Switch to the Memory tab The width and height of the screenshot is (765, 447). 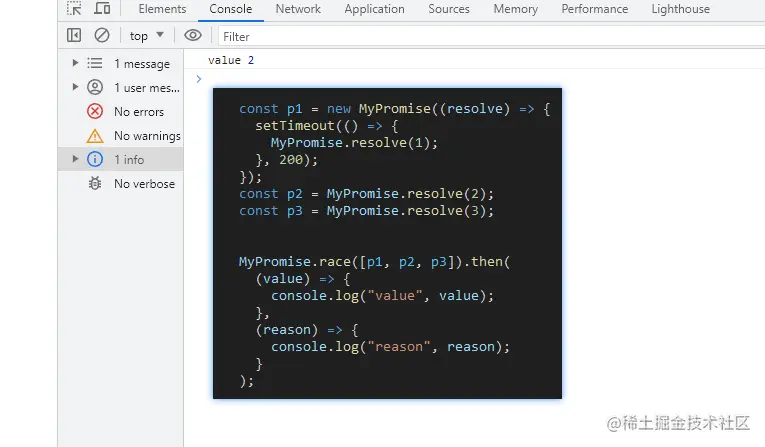coord(516,9)
